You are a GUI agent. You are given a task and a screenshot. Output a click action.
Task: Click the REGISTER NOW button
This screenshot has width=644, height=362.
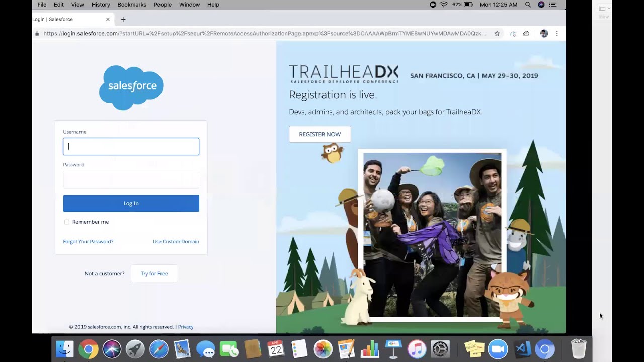pyautogui.click(x=320, y=134)
